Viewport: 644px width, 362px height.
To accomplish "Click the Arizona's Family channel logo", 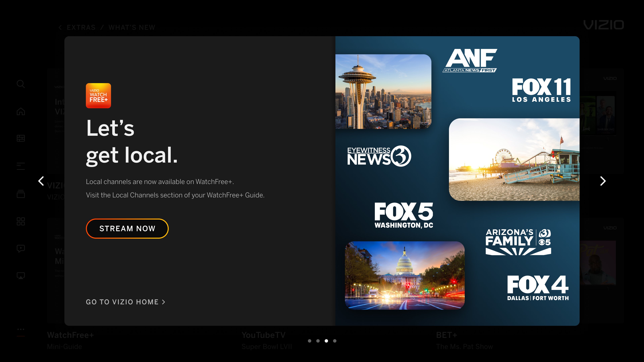I will 518,242.
